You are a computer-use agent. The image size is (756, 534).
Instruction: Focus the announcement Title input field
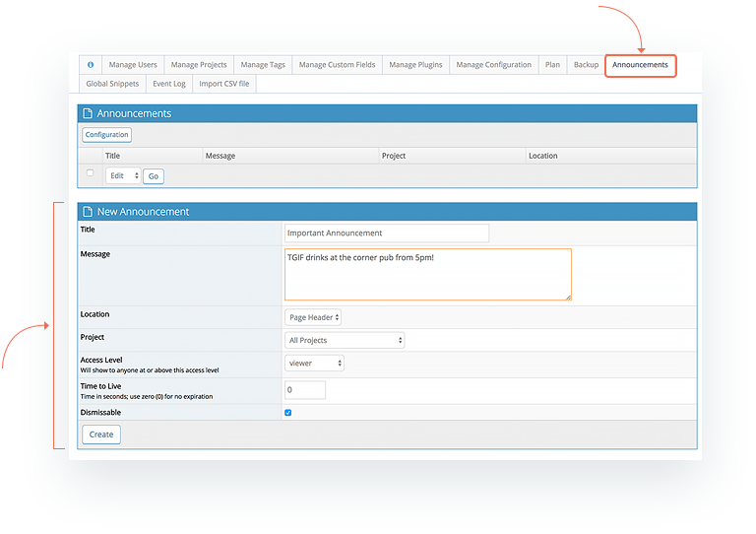point(387,233)
